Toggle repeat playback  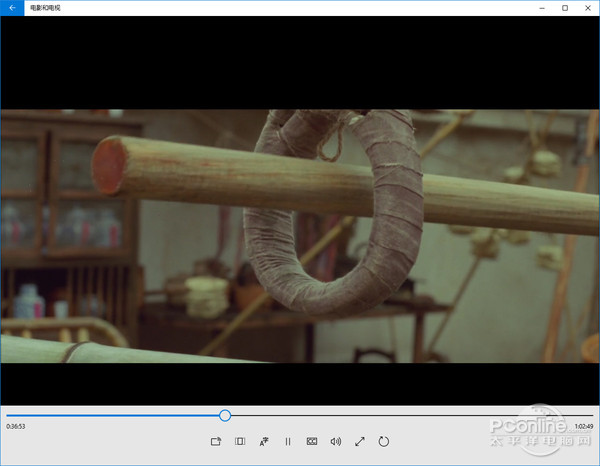[383, 442]
